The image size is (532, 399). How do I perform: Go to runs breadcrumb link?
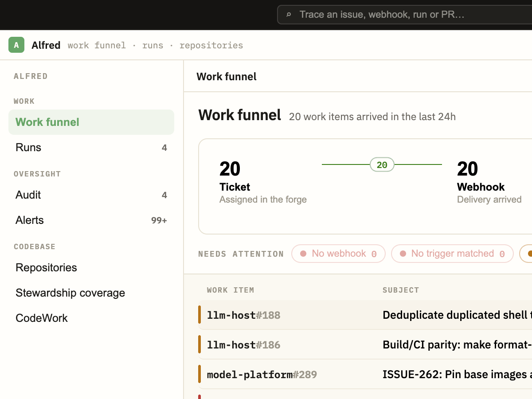pos(153,45)
